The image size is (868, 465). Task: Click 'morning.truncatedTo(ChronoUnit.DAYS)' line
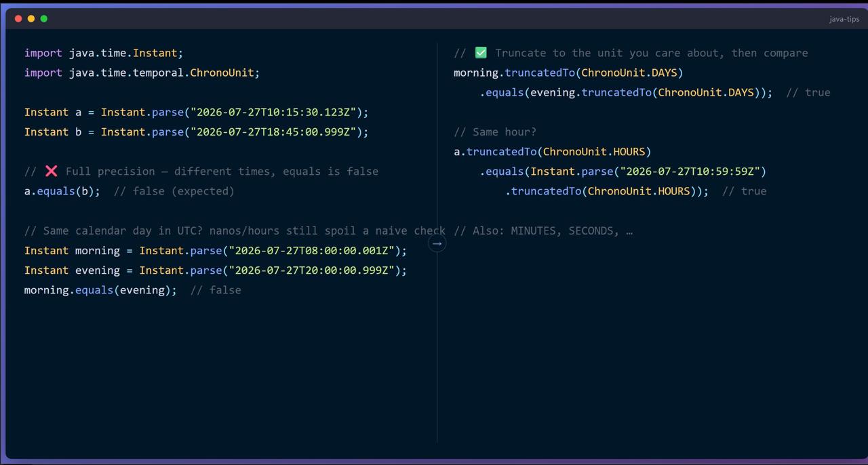(x=568, y=73)
